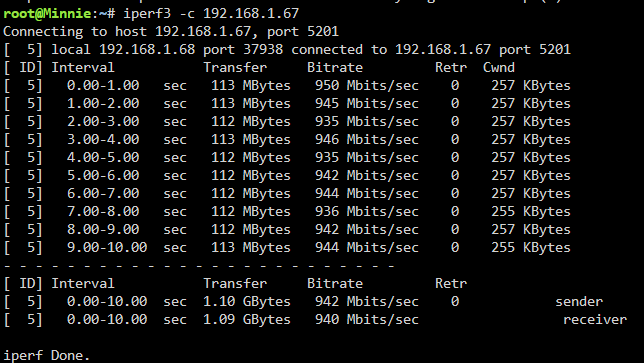Click the Cwnd column header

pyautogui.click(x=499, y=67)
